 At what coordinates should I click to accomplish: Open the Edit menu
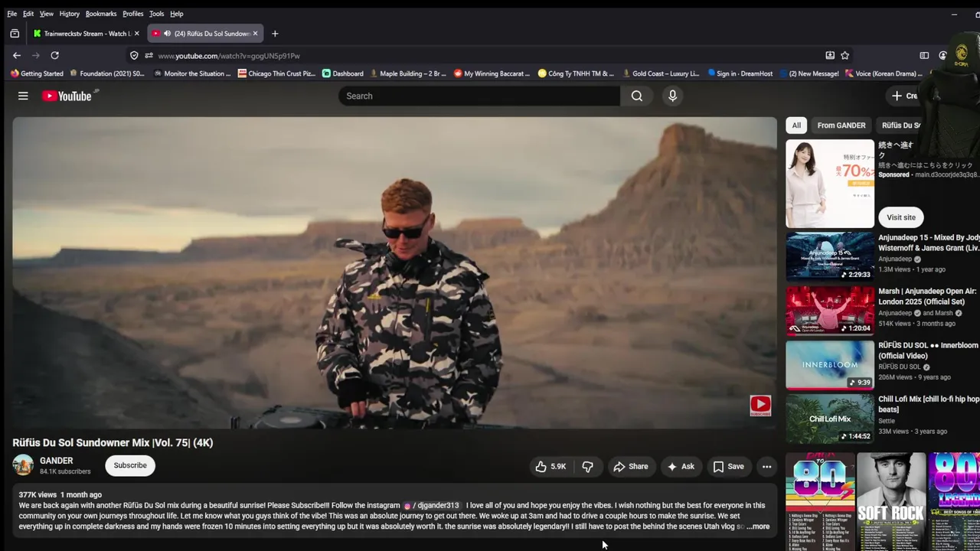[28, 14]
